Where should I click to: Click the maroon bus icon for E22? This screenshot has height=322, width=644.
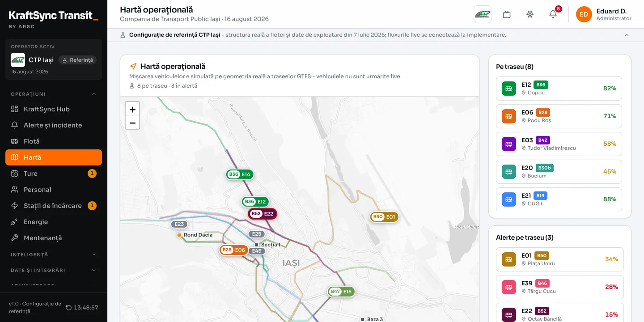click(x=509, y=315)
